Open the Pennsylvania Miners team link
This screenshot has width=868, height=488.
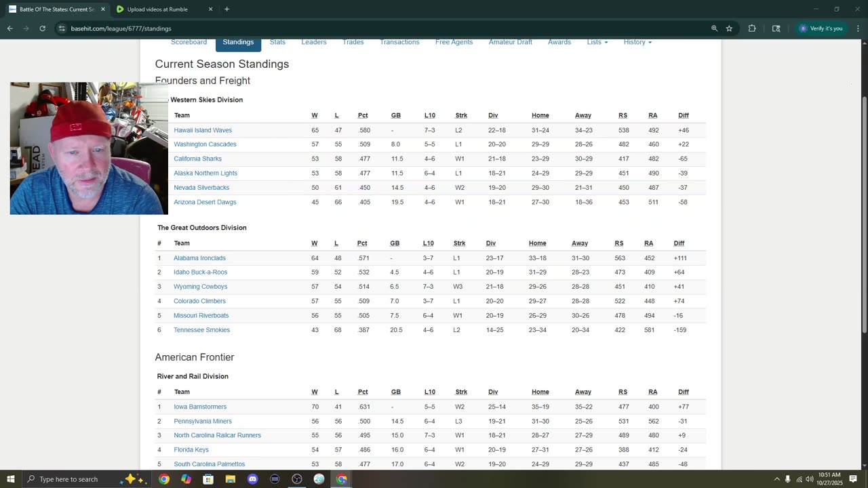click(x=203, y=422)
